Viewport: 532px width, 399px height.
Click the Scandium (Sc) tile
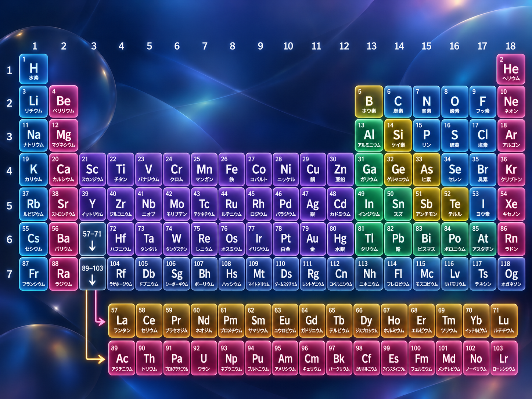click(92, 169)
